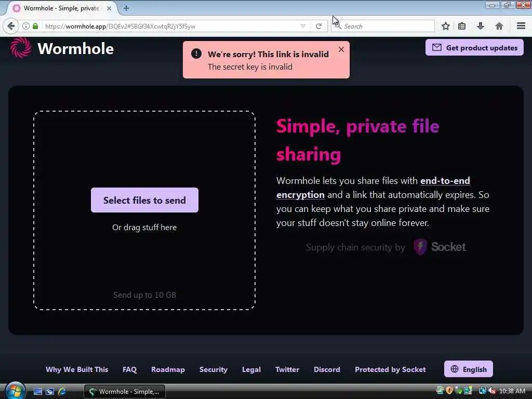The height and width of the screenshot is (399, 532).
Task: Open a new tab with plus button
Action: tap(126, 8)
